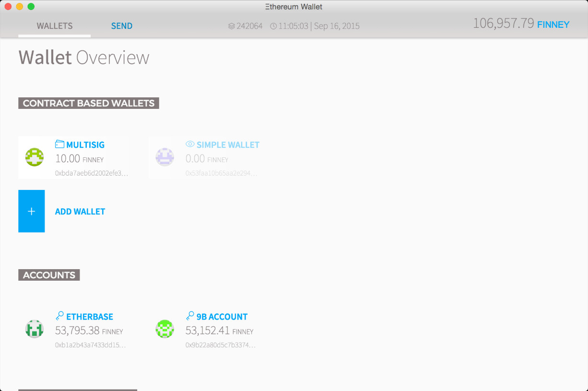The height and width of the screenshot is (391, 588).
Task: Click the Contract Based Wallets heading
Action: tap(89, 103)
